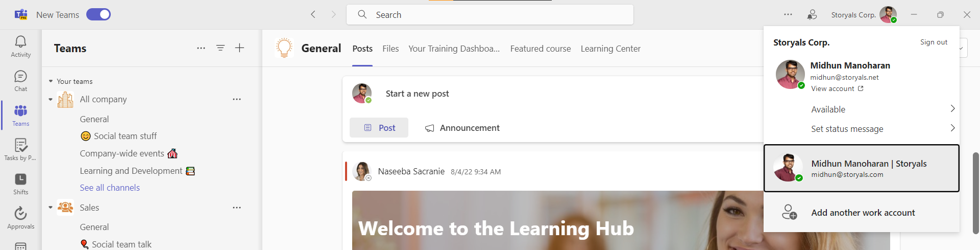Open the Learning Center tab

610,49
